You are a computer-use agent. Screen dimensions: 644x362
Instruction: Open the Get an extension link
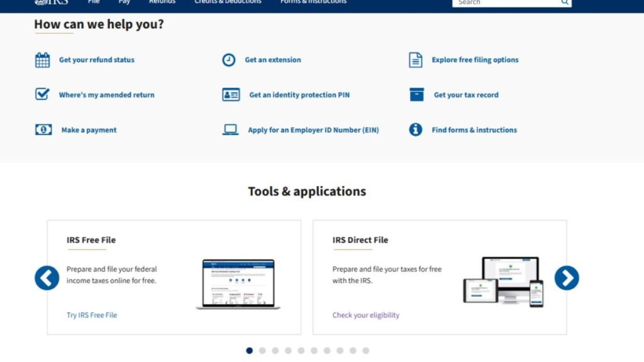point(273,60)
